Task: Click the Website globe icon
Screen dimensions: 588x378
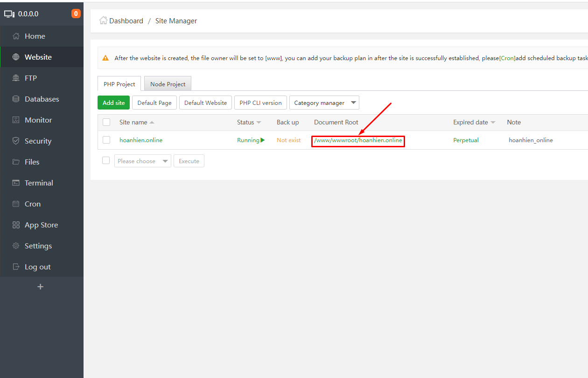Action: 16,57
